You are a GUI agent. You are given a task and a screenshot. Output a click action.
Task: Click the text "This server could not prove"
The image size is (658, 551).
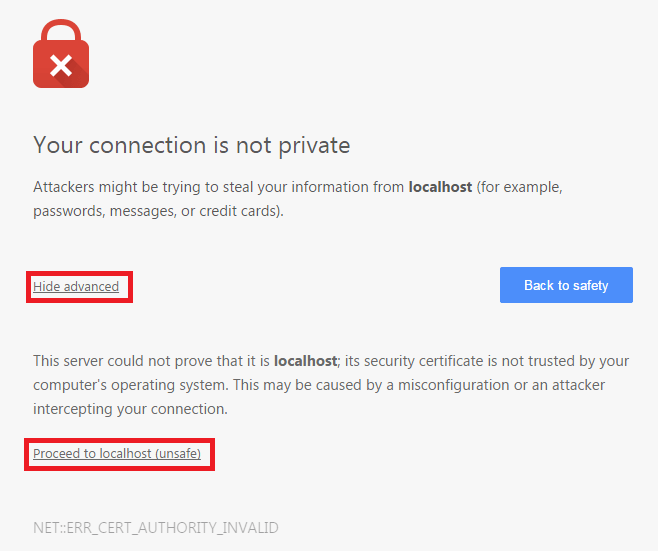120,361
